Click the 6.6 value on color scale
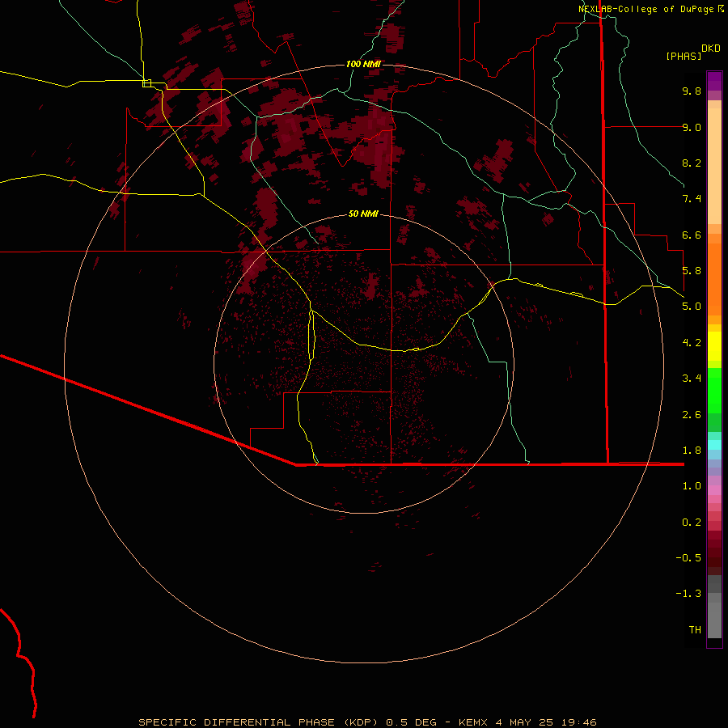The height and width of the screenshot is (728, 728). click(x=692, y=235)
